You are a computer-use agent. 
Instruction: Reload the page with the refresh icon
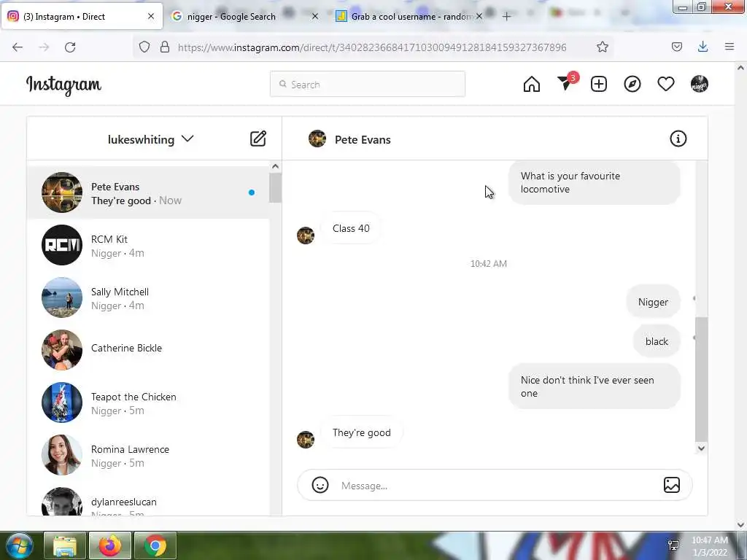(70, 47)
